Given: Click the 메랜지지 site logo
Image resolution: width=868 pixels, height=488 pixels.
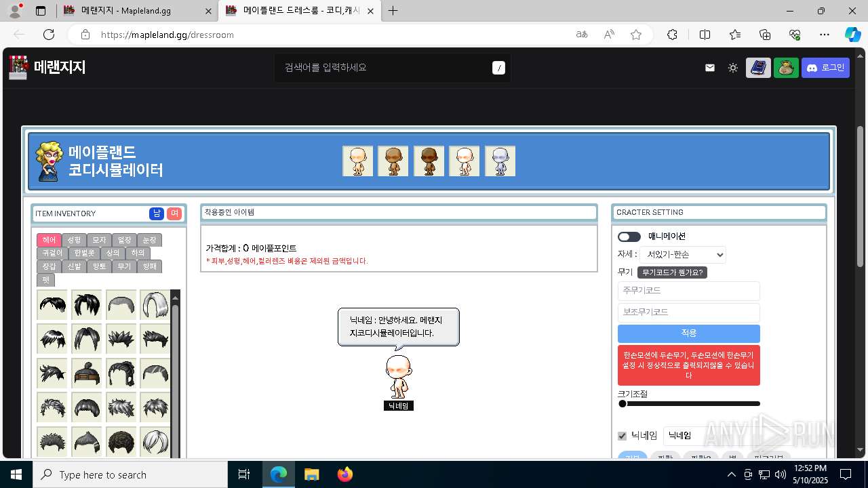Looking at the screenshot, I should (x=47, y=67).
